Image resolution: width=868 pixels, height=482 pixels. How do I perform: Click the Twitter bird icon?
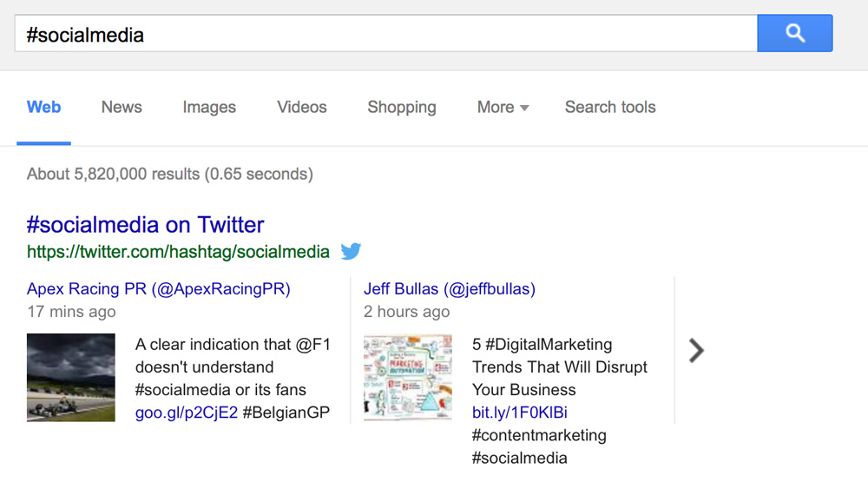click(x=351, y=251)
